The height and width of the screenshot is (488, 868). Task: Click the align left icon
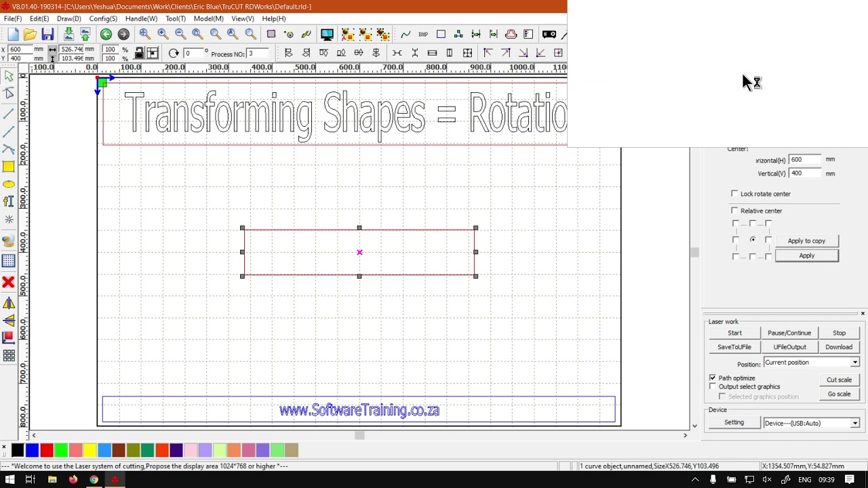tap(289, 53)
